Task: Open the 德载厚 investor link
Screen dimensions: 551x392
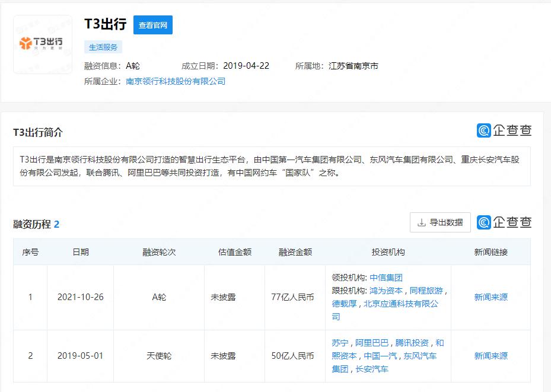Action: pos(345,304)
